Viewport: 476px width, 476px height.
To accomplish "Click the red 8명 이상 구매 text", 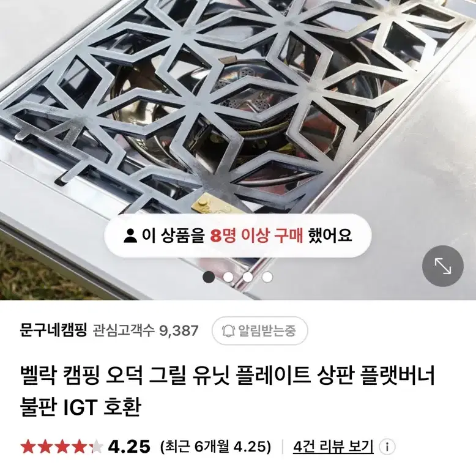I will coord(256,236).
